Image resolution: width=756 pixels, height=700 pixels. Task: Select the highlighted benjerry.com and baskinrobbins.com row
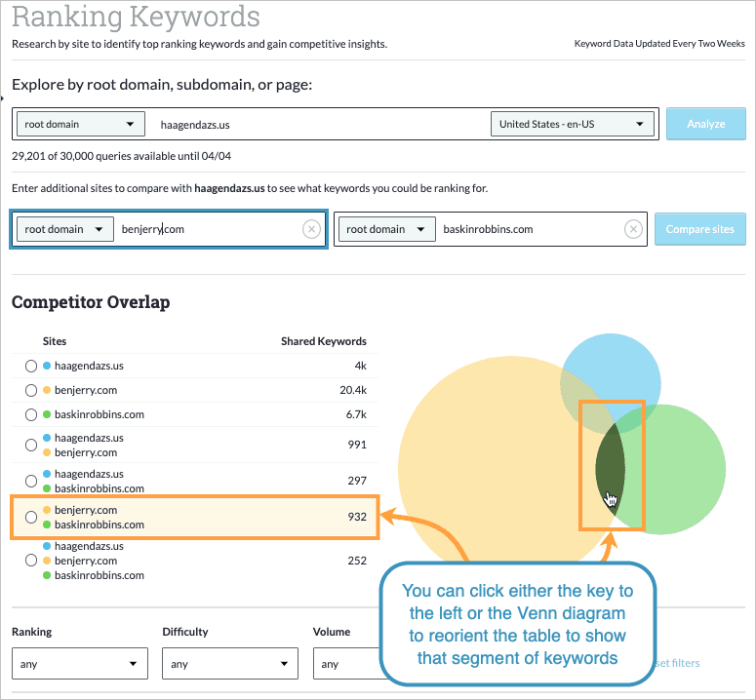click(x=195, y=517)
